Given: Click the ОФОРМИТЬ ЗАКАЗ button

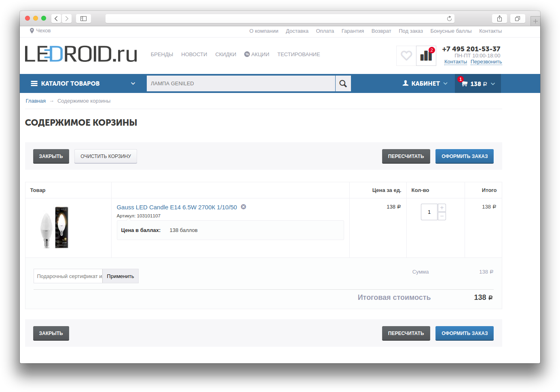Looking at the screenshot, I should click(x=464, y=156).
